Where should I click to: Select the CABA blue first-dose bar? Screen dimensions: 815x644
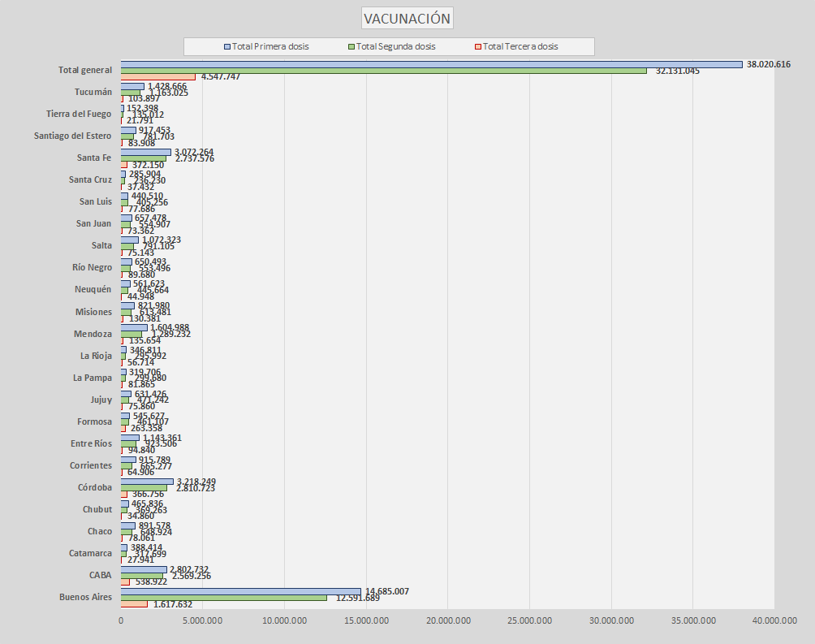[144, 569]
